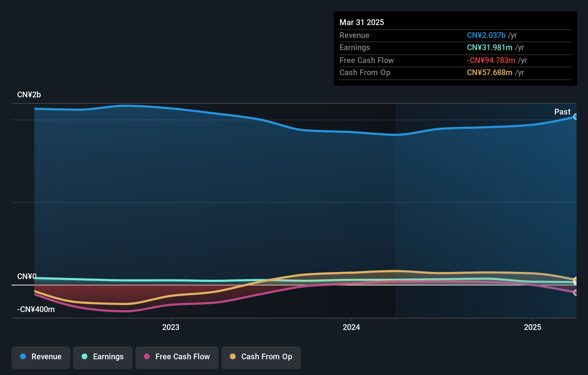Click the 2024 x-axis label
Viewport: 588px width, 375px height.
coord(351,327)
